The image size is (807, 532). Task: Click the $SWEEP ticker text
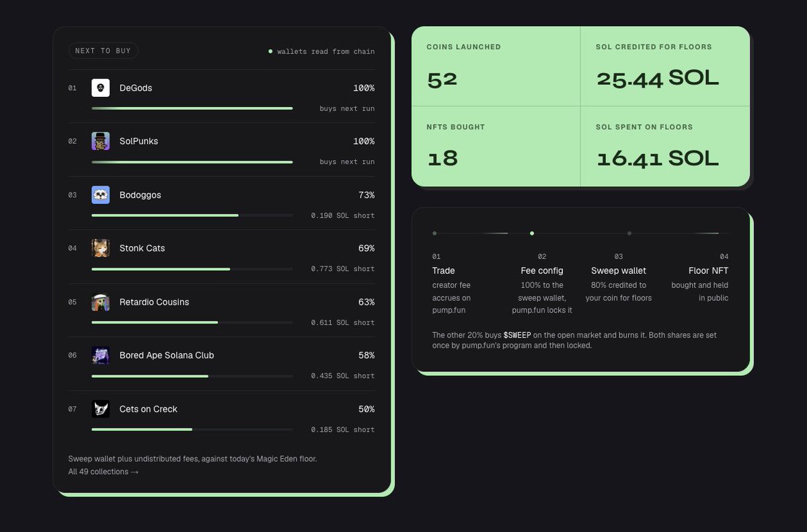pos(517,335)
